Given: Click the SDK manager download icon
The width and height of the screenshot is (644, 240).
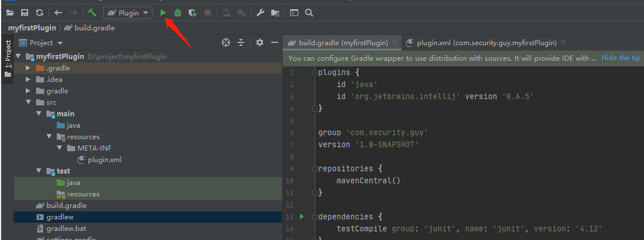Looking at the screenshot, I should (x=241, y=13).
